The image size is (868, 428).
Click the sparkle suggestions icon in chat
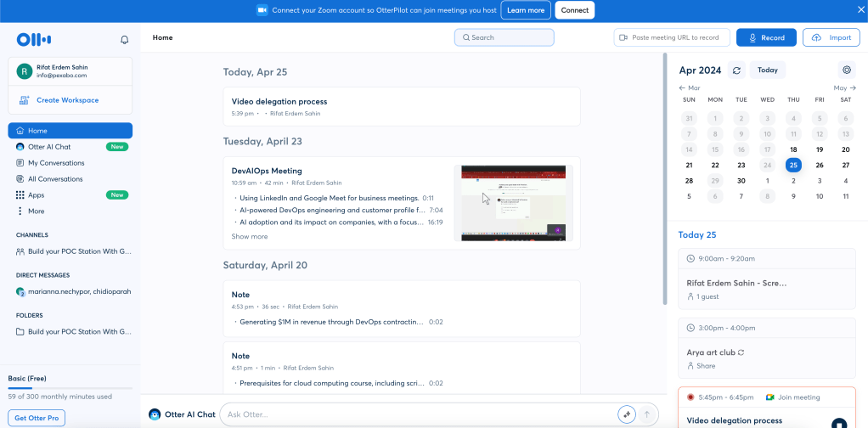tap(627, 414)
